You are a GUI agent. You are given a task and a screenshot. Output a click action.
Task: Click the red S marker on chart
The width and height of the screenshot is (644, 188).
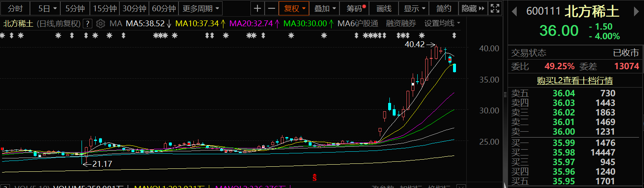click(x=315, y=177)
